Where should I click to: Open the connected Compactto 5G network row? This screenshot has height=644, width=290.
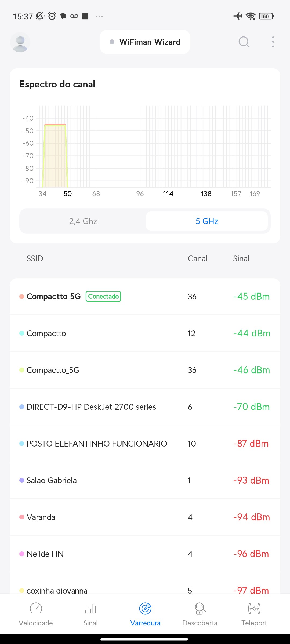(145, 297)
